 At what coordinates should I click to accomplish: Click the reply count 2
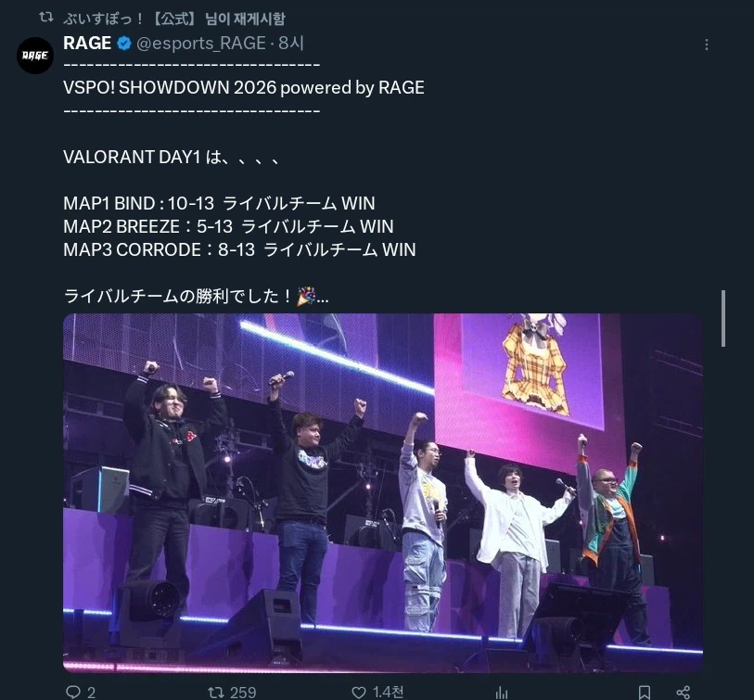(x=92, y=693)
